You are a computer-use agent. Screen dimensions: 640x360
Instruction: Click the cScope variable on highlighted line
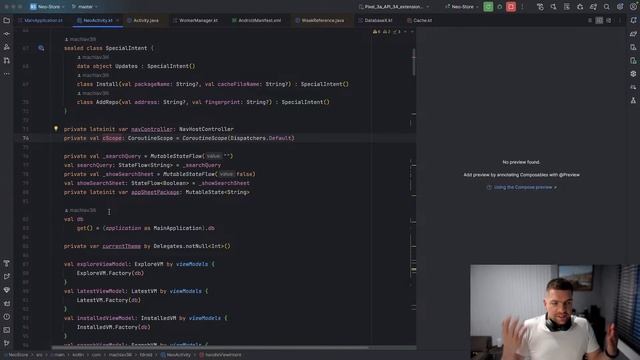click(112, 138)
